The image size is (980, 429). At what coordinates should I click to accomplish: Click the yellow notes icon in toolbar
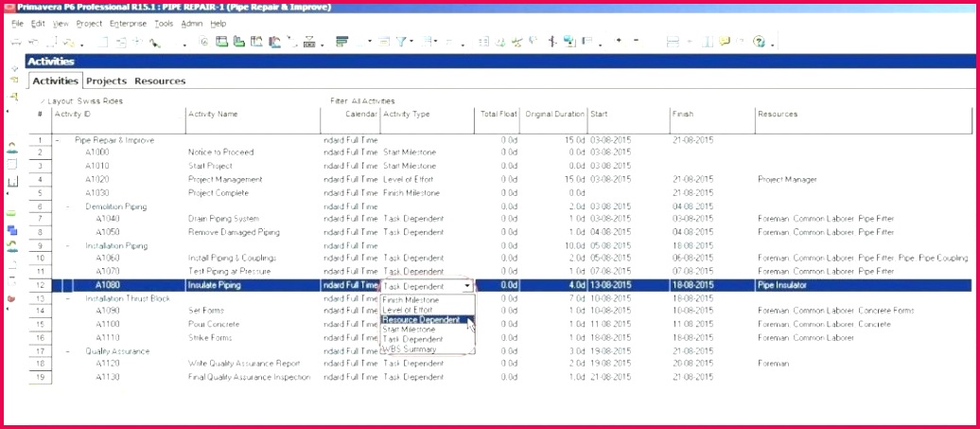point(725,42)
